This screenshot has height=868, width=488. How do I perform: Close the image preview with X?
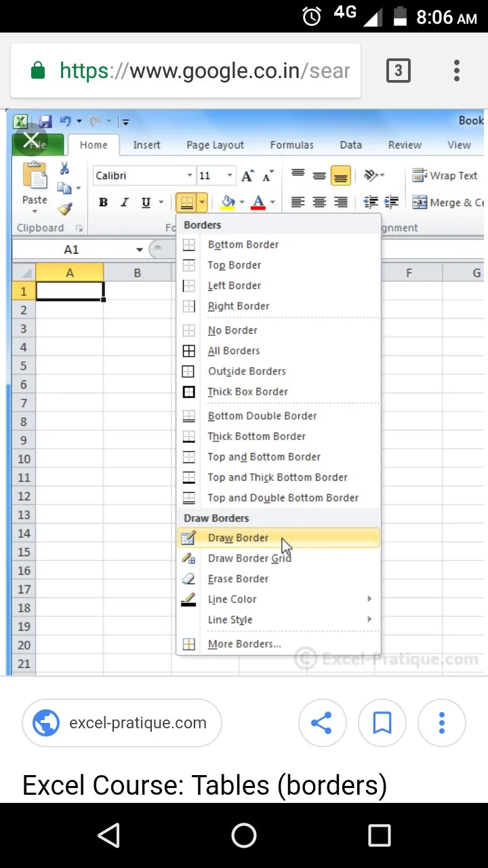click(x=31, y=140)
